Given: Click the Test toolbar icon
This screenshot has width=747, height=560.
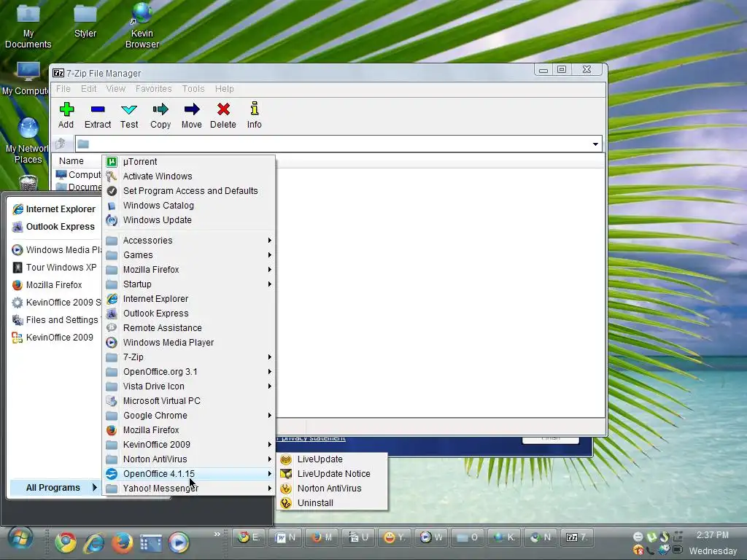Looking at the screenshot, I should pos(129,115).
